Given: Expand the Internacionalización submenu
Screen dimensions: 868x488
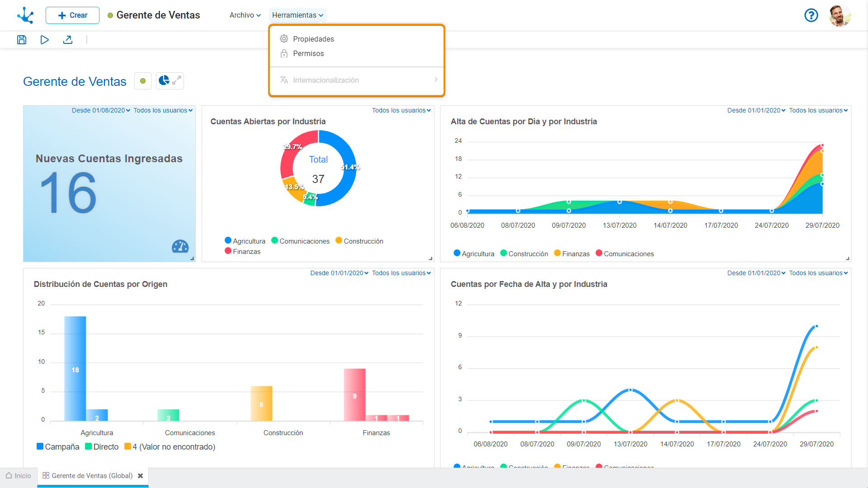Looking at the screenshot, I should [x=357, y=80].
